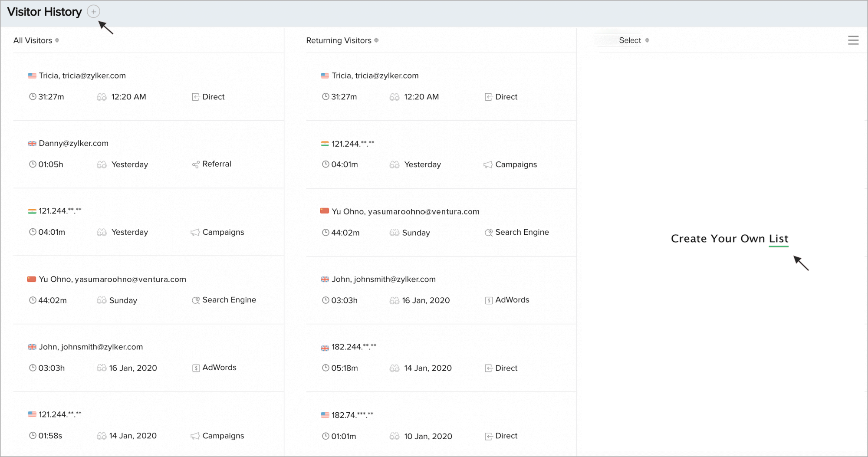
Task: Click the underlined List link
Action: [779, 239]
